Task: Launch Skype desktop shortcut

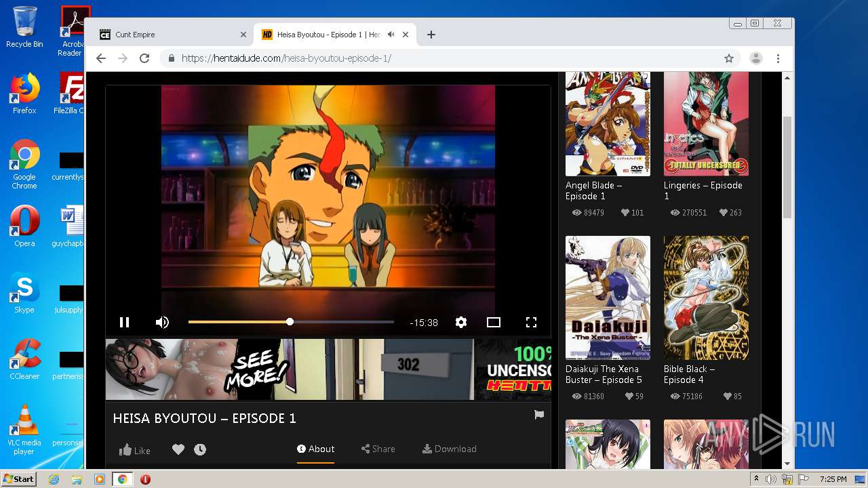Action: [24, 293]
